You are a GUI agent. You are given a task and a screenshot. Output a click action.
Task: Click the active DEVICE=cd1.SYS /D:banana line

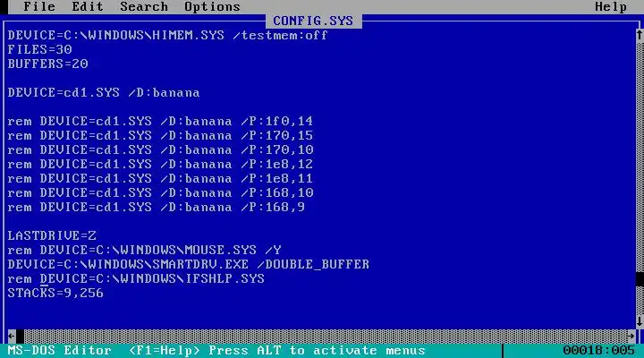pyautogui.click(x=104, y=92)
